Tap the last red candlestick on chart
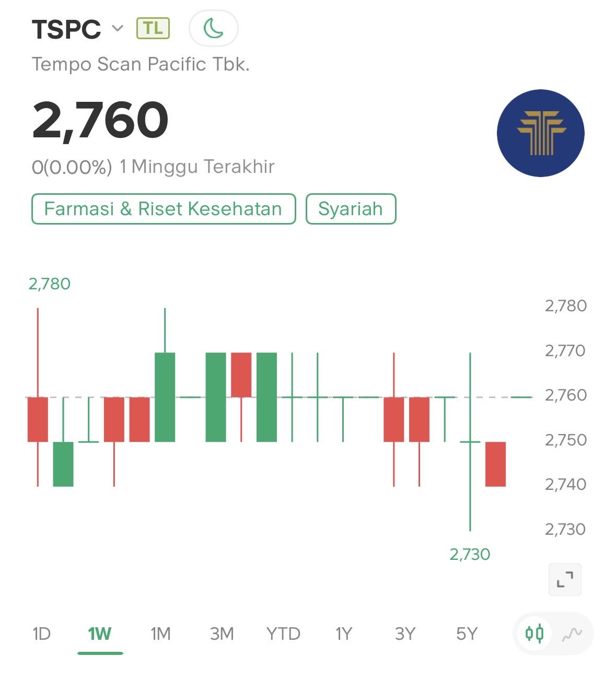This screenshot has height=680, width=616. click(495, 464)
